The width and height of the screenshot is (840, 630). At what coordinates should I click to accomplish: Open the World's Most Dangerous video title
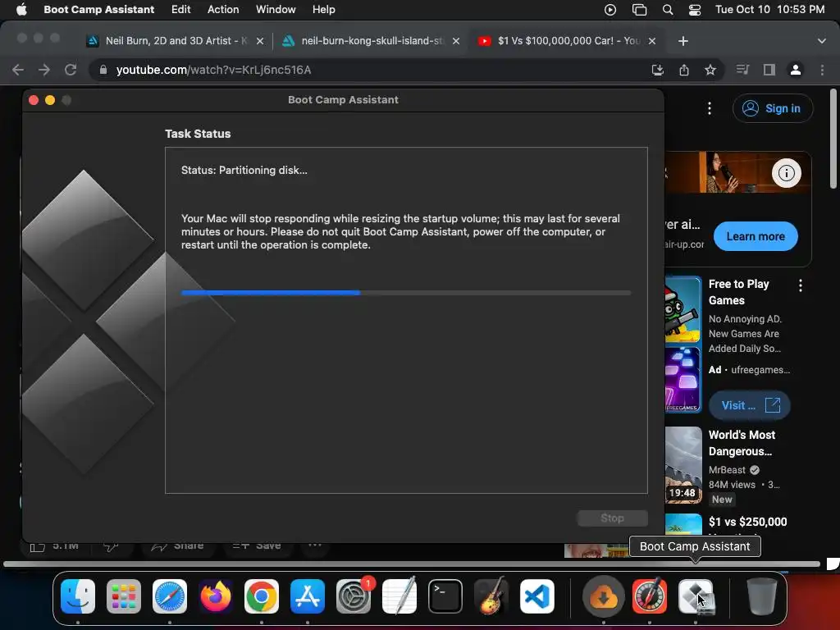coord(742,443)
